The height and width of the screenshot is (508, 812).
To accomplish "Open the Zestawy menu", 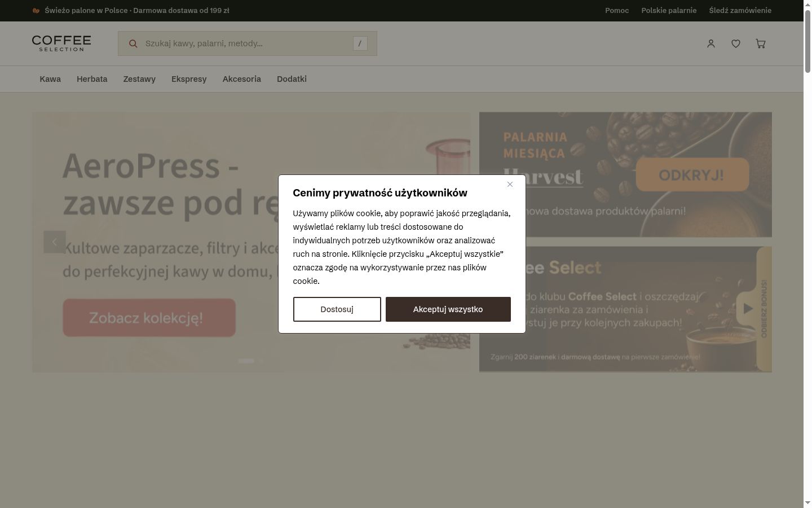I will tap(139, 79).
